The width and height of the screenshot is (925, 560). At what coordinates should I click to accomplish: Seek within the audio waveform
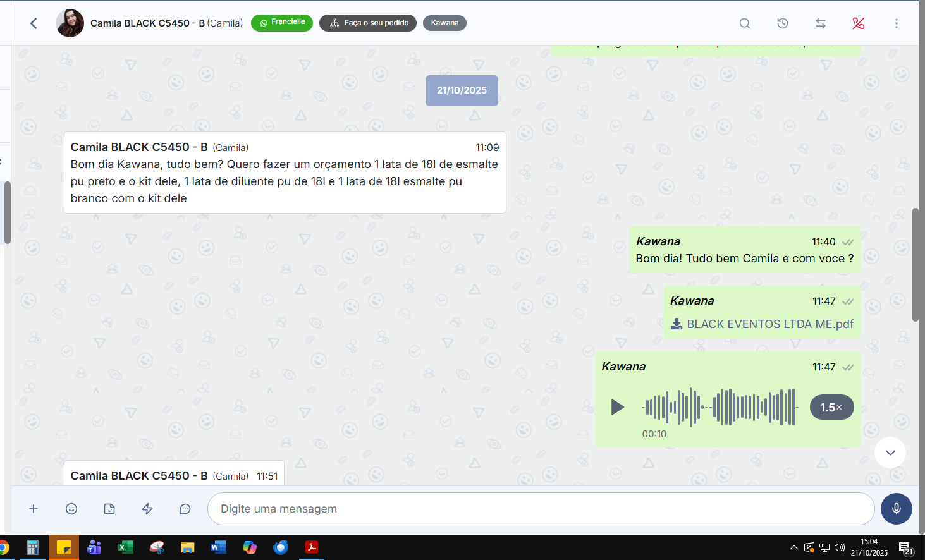[720, 407]
